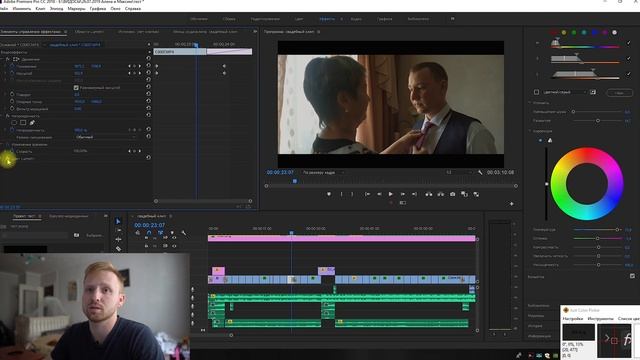This screenshot has width=640, height=360.
Task: Export frame with the camera icon
Action: pos(452,194)
